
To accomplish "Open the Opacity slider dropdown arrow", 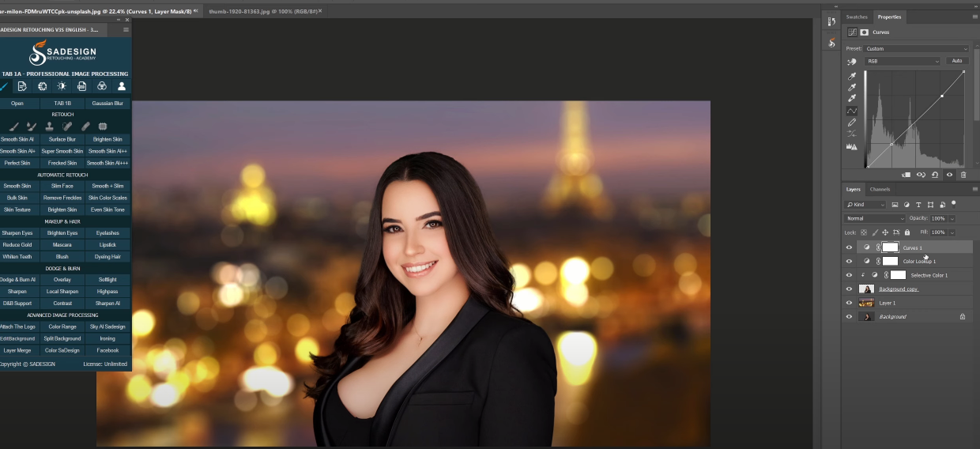I will pyautogui.click(x=952, y=218).
